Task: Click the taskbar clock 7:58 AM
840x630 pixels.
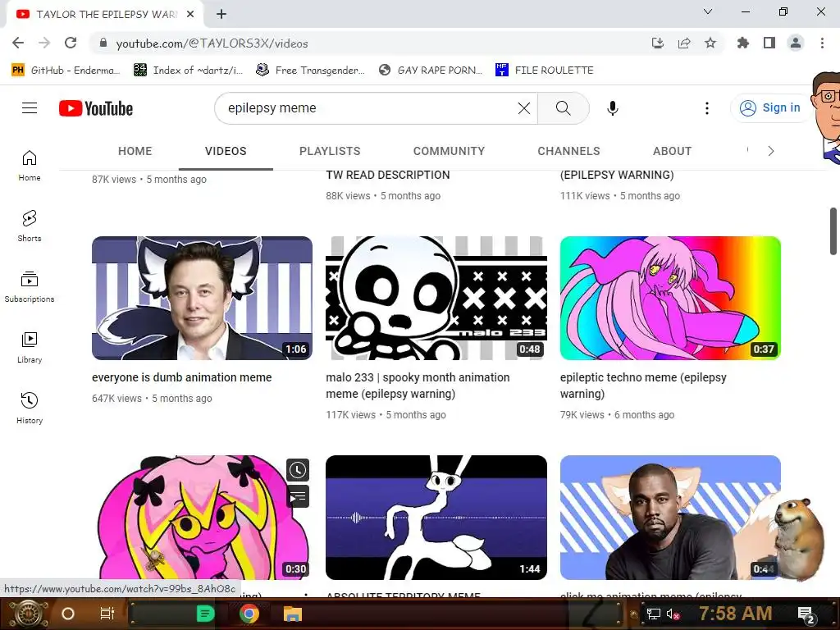Action: [735, 614]
